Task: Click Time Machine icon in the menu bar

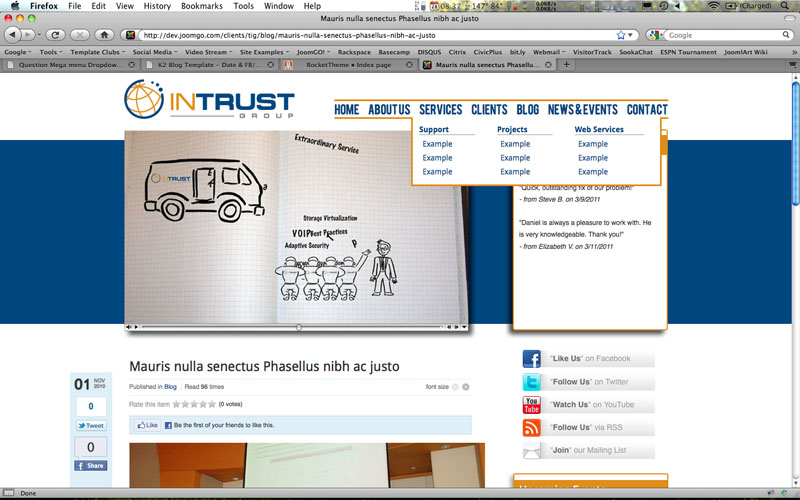Action: [663, 6]
